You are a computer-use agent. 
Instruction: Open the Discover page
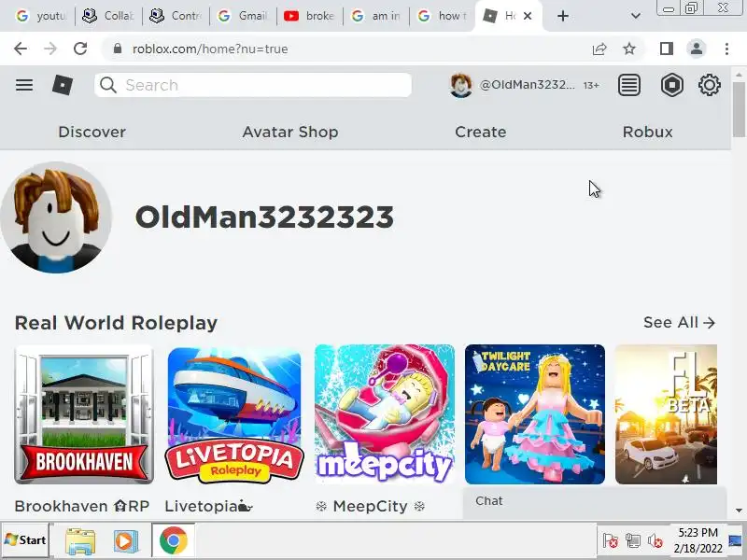click(x=92, y=132)
